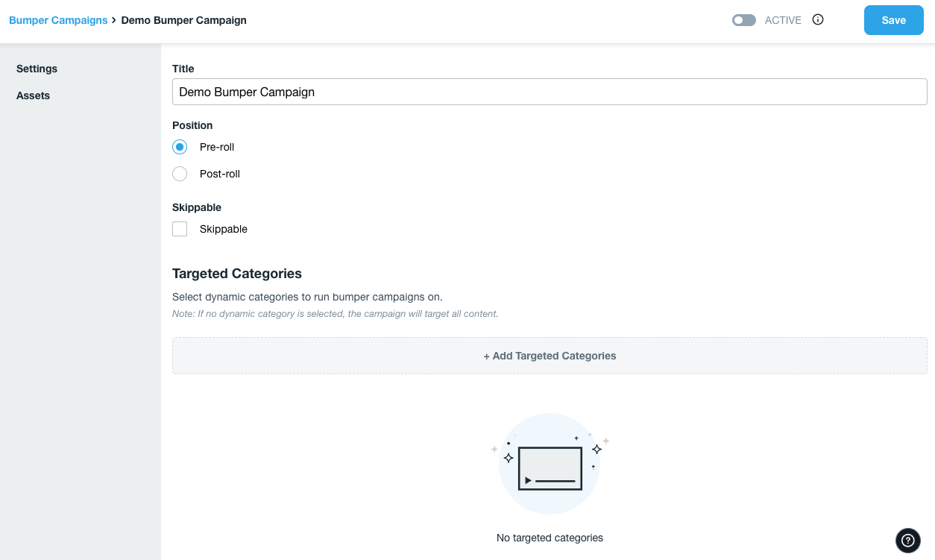The height and width of the screenshot is (560, 935).
Task: Click the Pre-roll text label
Action: (x=216, y=147)
